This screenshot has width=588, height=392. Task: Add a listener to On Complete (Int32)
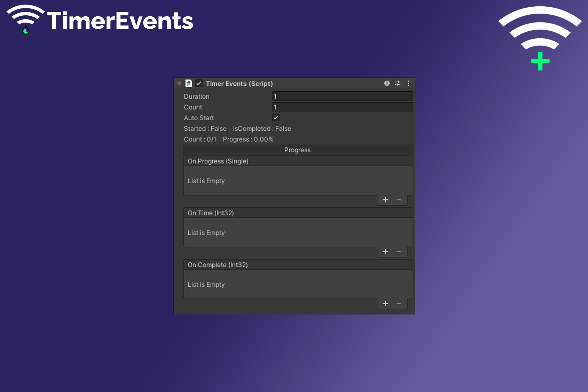385,304
